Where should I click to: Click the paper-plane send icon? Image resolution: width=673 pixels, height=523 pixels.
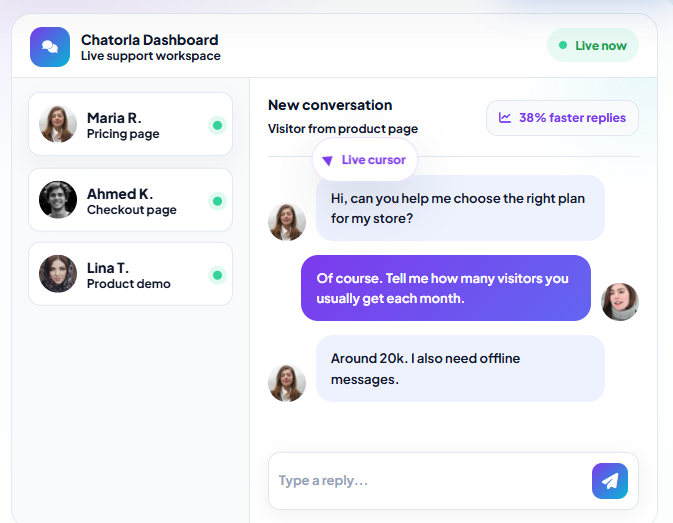[x=610, y=481]
